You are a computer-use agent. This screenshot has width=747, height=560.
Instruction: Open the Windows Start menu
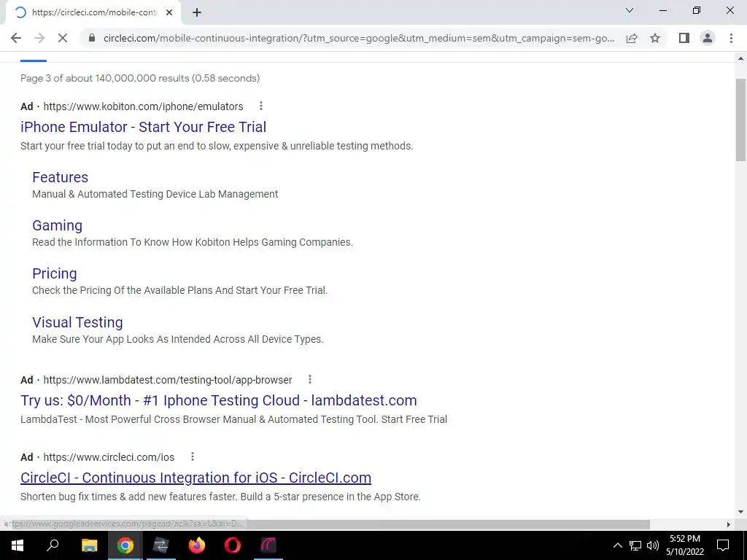click(x=18, y=545)
